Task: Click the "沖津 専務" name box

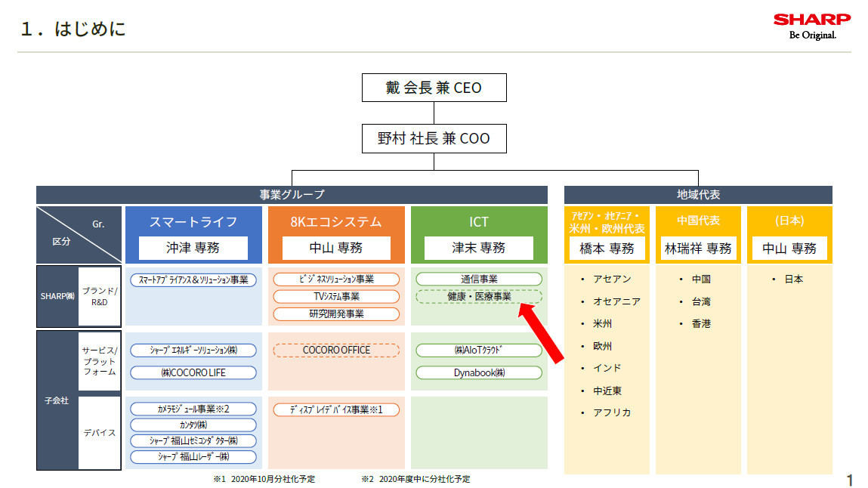Action: 193,248
